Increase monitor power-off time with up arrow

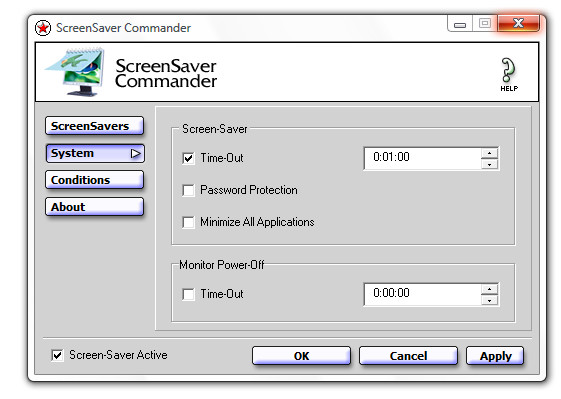tap(489, 289)
